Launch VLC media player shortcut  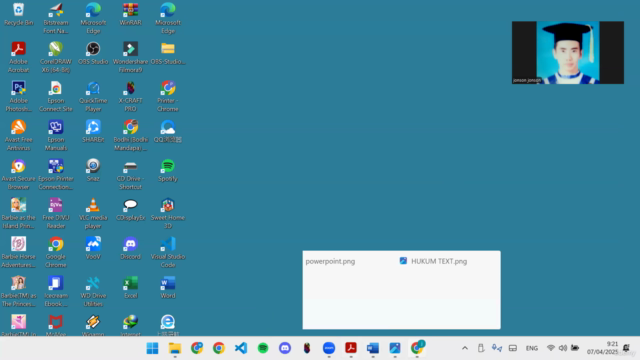[93, 213]
